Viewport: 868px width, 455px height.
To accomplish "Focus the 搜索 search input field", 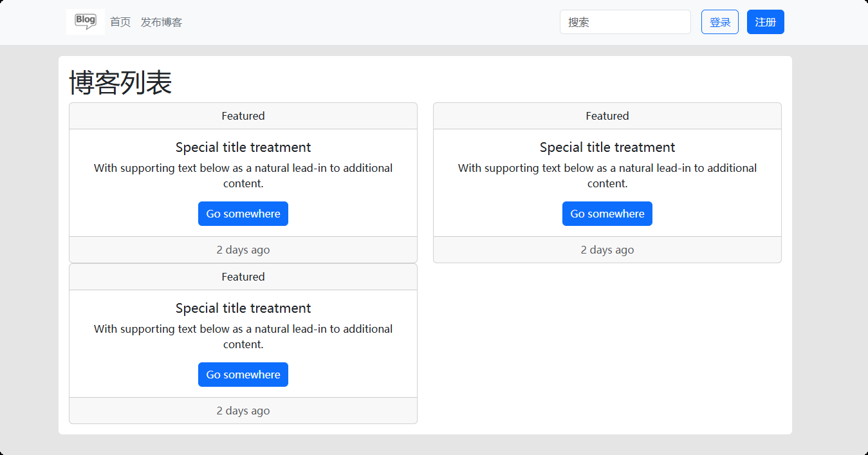I will [625, 22].
